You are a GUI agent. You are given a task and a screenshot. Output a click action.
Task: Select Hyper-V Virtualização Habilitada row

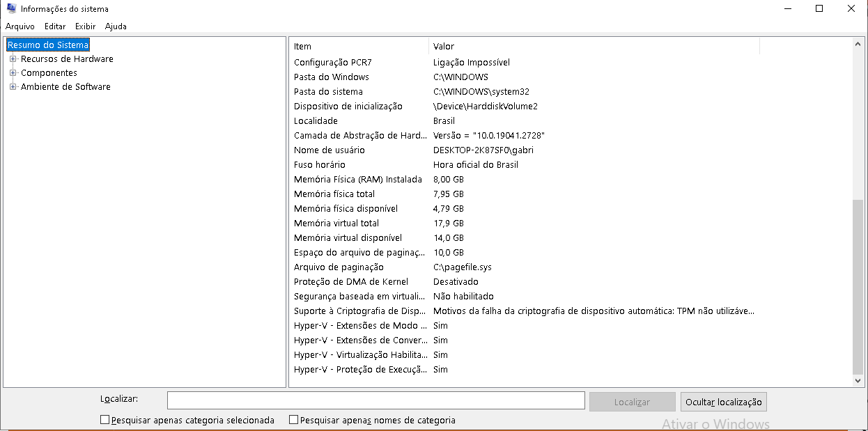point(525,355)
